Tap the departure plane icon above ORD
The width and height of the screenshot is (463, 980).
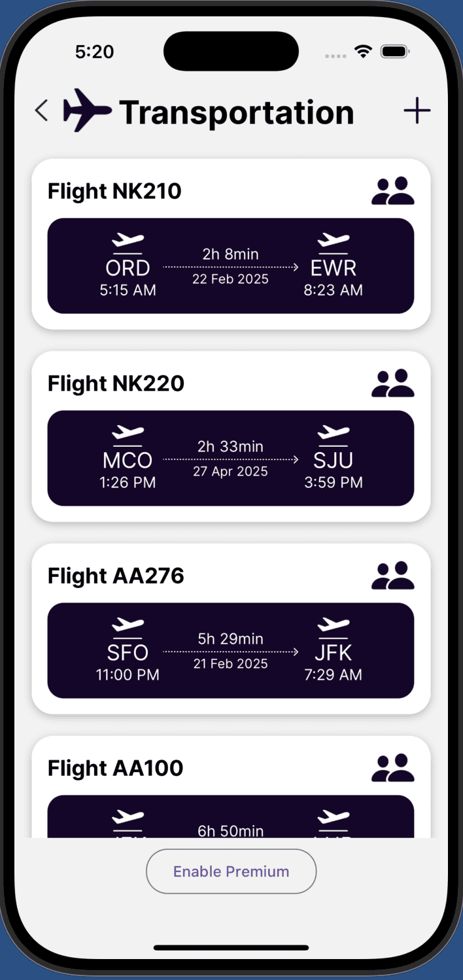[x=128, y=241]
